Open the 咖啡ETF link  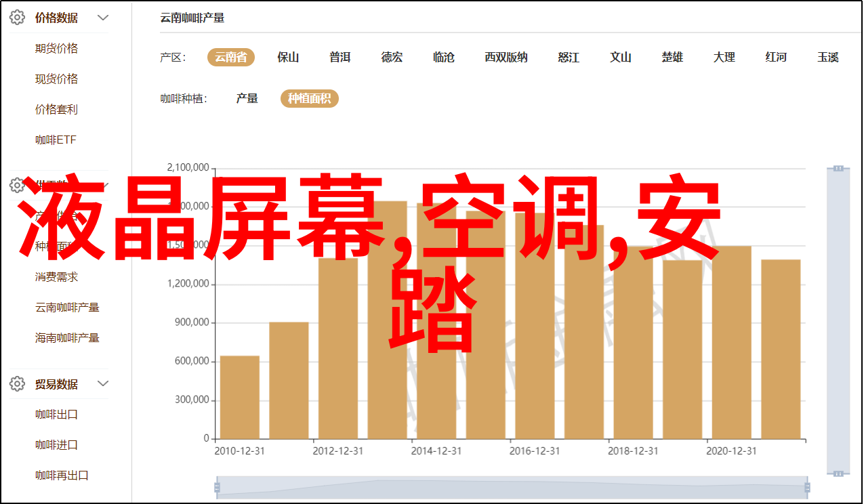[56, 140]
